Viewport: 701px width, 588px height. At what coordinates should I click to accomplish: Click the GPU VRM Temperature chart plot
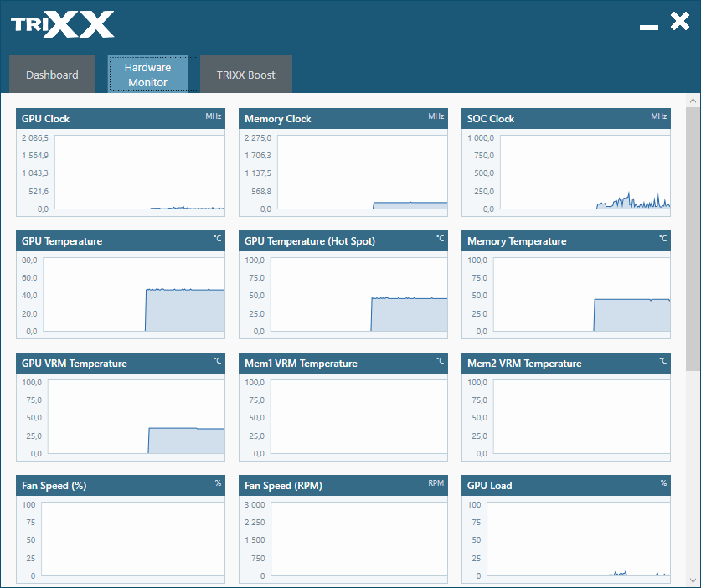[136, 417]
